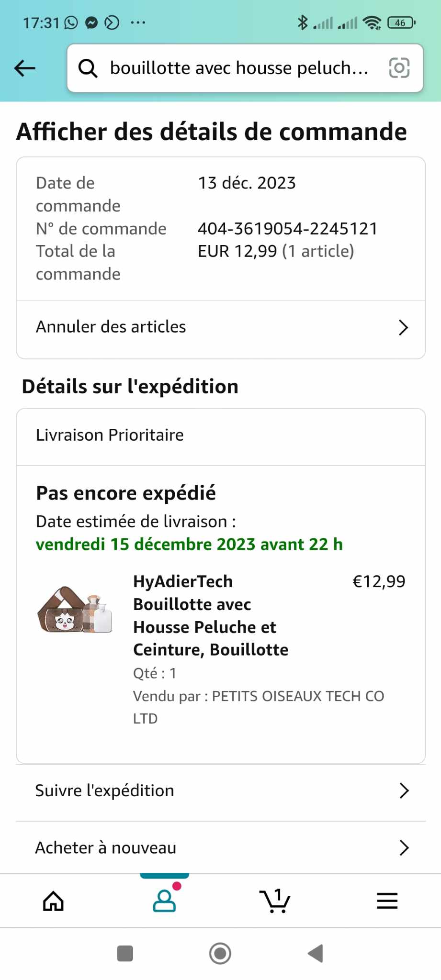Tap the bouillotte product thumbnail image
Screen dimensions: 441x980
click(x=75, y=610)
